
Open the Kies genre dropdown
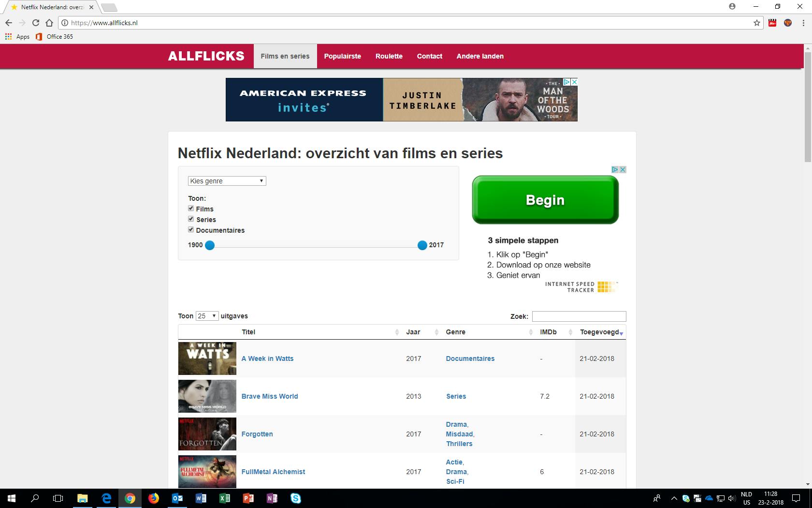pyautogui.click(x=227, y=181)
